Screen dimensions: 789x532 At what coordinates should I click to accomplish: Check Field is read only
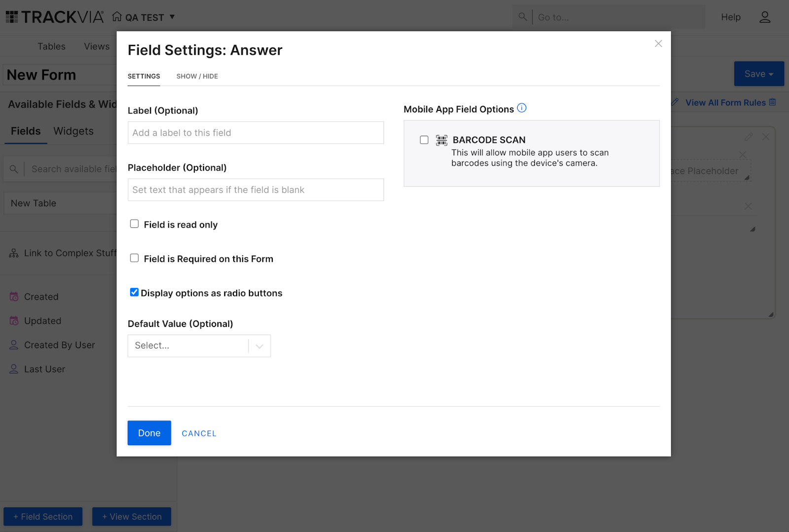134,223
